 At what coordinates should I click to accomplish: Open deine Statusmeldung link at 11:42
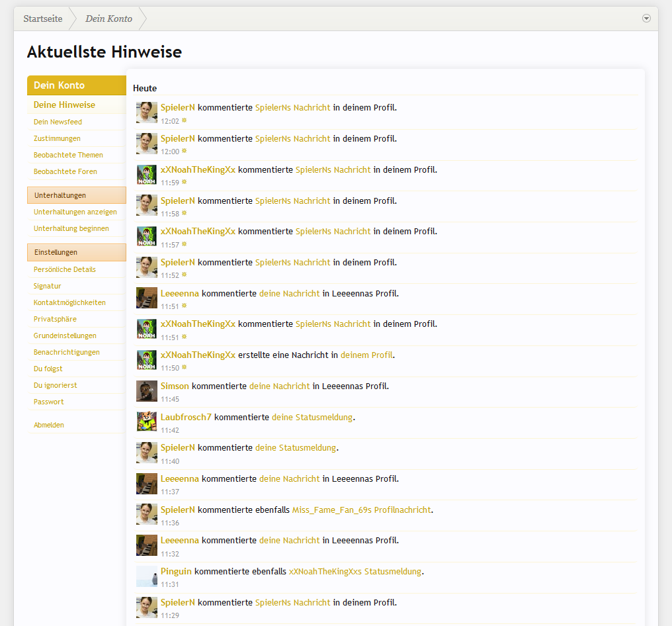coord(312,417)
